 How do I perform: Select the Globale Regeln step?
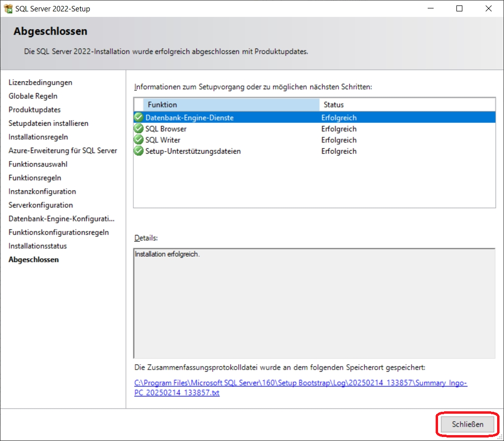tap(33, 96)
